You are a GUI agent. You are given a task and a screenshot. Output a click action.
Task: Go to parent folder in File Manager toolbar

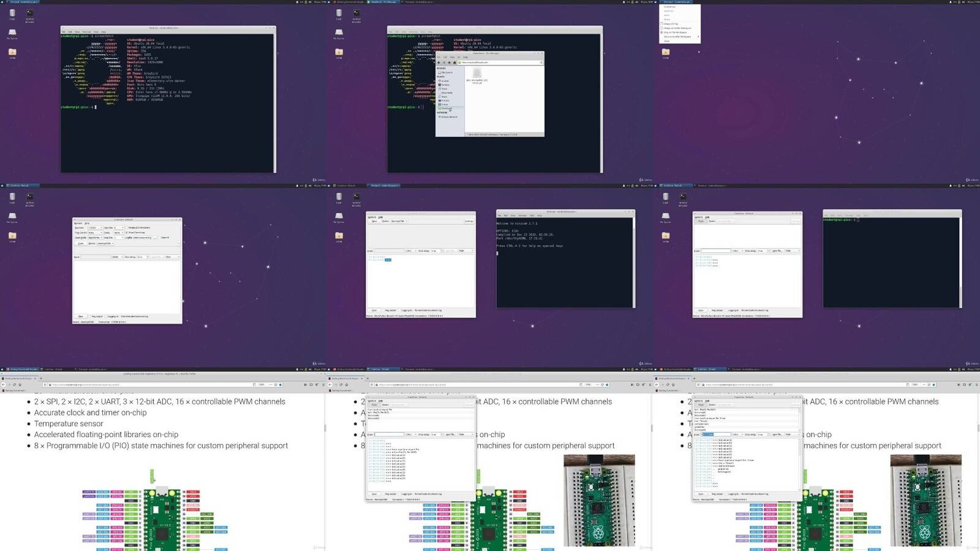pos(449,63)
